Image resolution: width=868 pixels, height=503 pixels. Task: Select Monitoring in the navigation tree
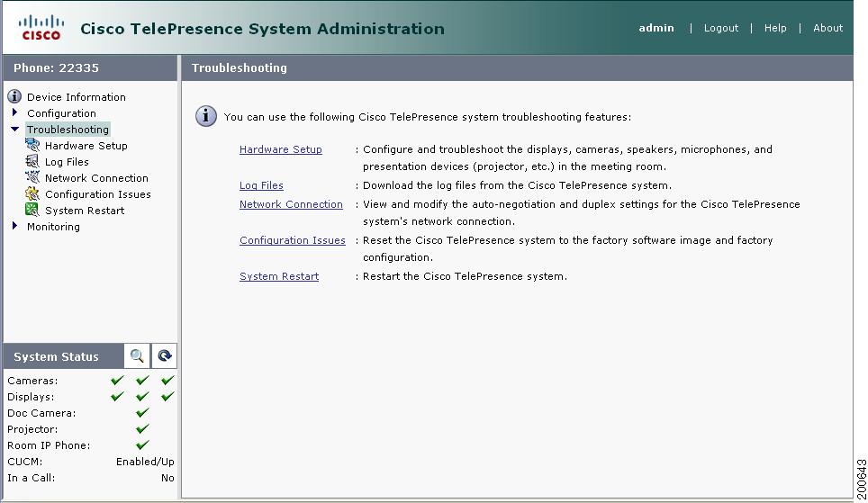pyautogui.click(x=53, y=227)
